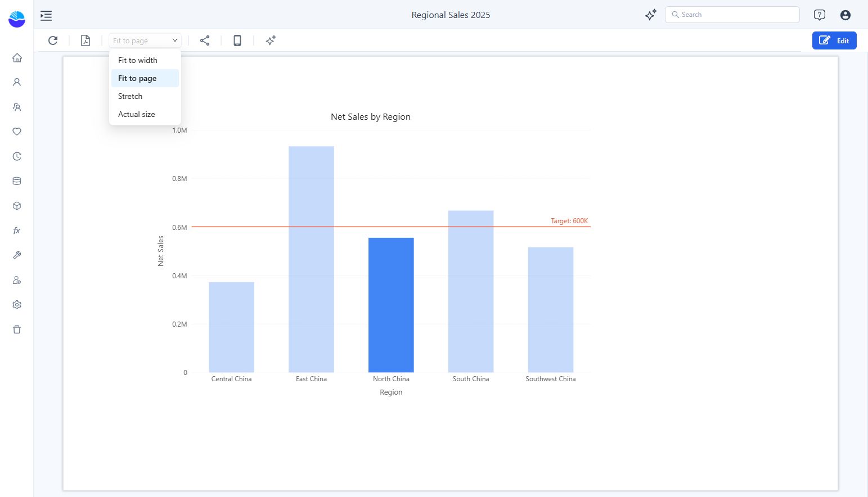Open the wrench tools sidebar icon
This screenshot has width=868, height=497.
pyautogui.click(x=17, y=255)
